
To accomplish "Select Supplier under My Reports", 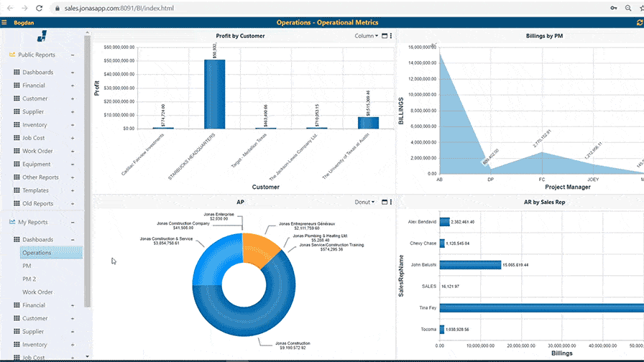I will (33, 332).
